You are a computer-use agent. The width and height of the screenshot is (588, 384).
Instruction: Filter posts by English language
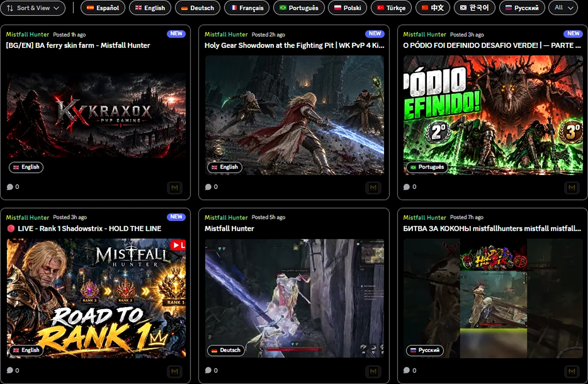point(150,8)
